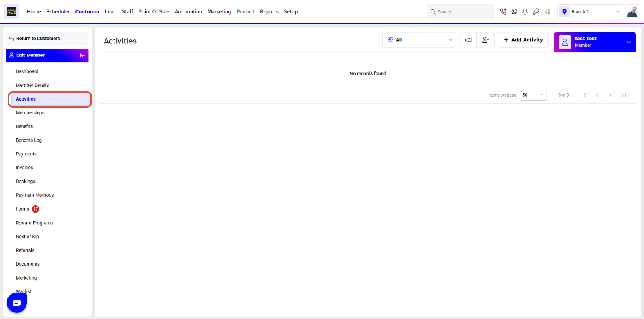Open the Automation menu
Screen dimensions: 644x319
coord(188,12)
